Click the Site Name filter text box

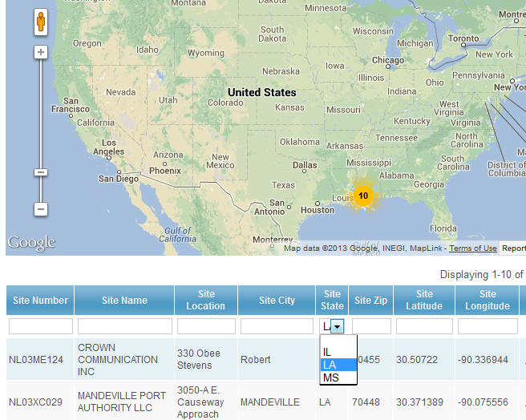(x=124, y=326)
